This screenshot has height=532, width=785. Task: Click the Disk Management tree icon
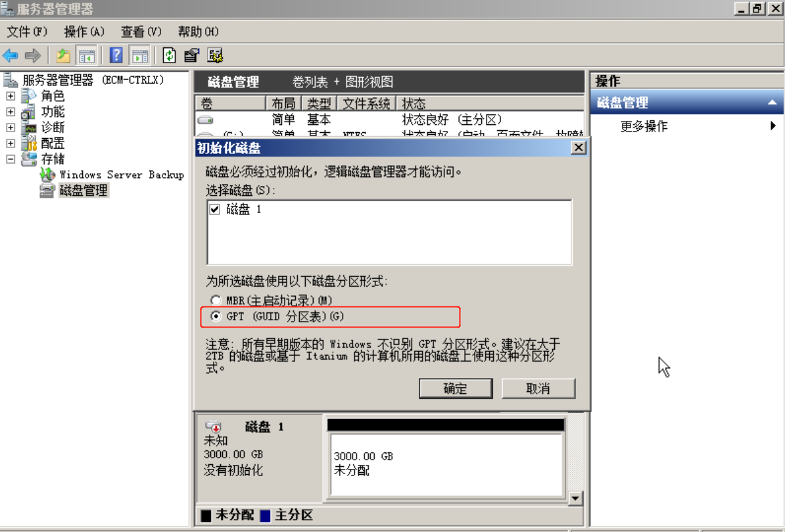point(47,190)
